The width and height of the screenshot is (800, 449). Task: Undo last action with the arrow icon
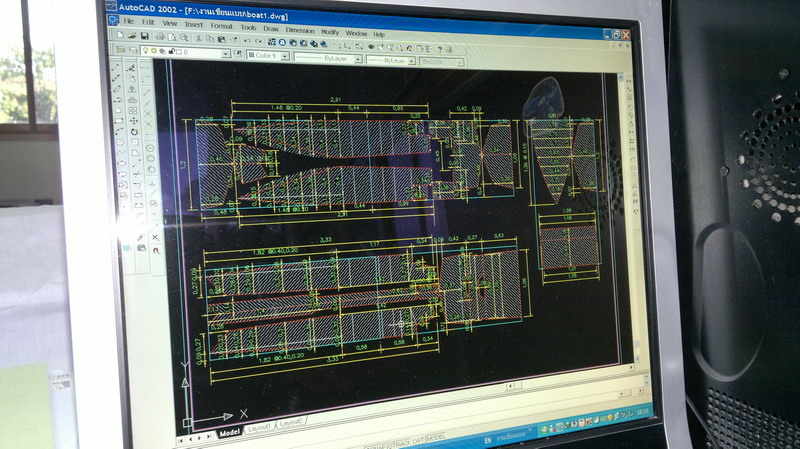(247, 41)
